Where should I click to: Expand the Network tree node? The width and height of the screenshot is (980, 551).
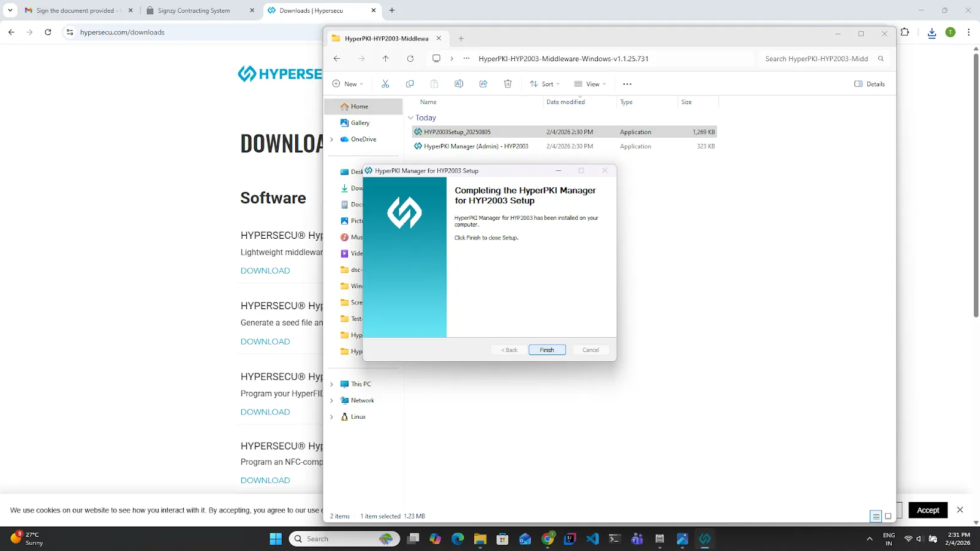(332, 400)
